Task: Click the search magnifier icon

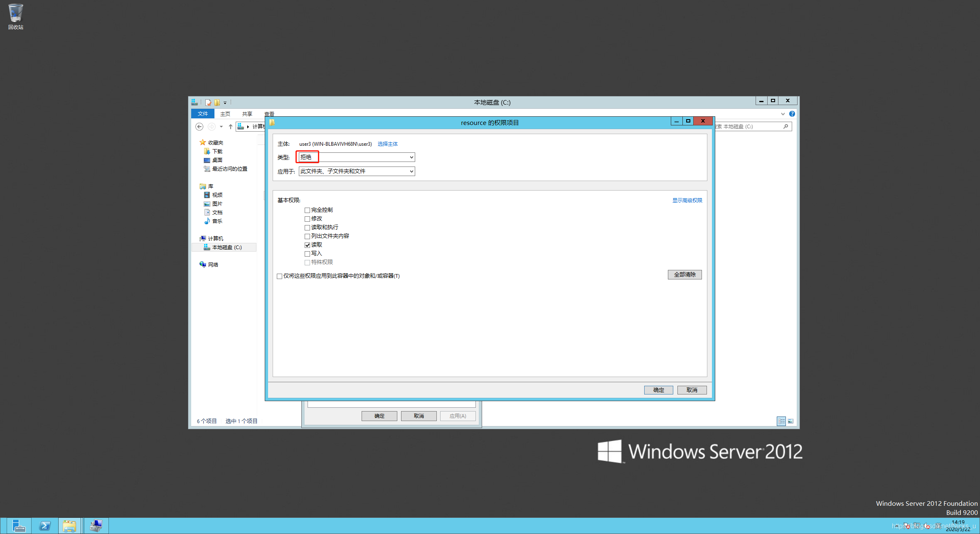Action: tap(785, 127)
